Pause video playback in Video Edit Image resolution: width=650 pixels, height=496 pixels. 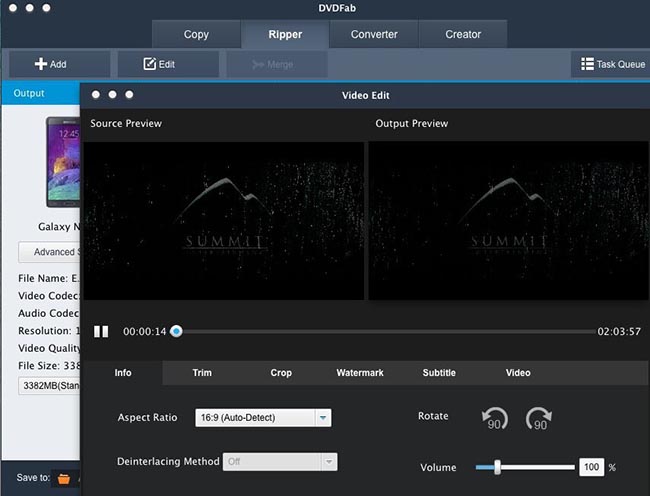coord(101,331)
